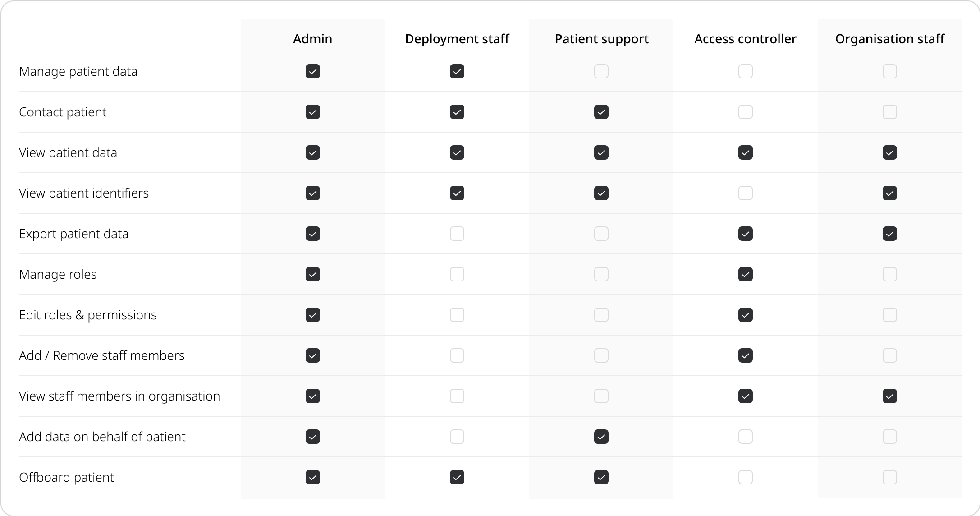Uncheck Admin's Manage patient data permission
980x516 pixels.
pos(313,71)
